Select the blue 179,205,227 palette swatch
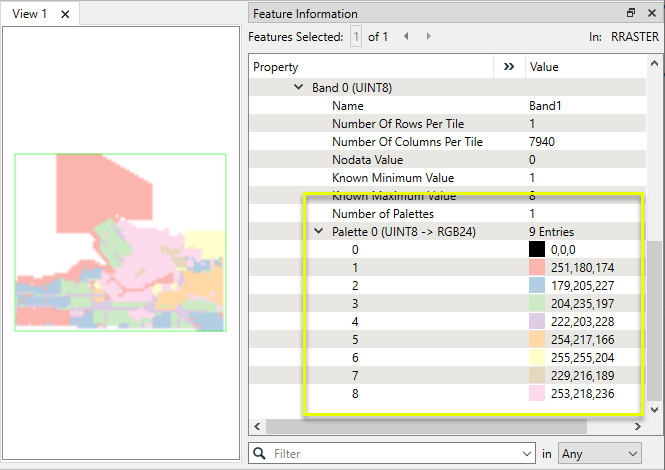Viewport: 665px width, 470px height. point(536,286)
